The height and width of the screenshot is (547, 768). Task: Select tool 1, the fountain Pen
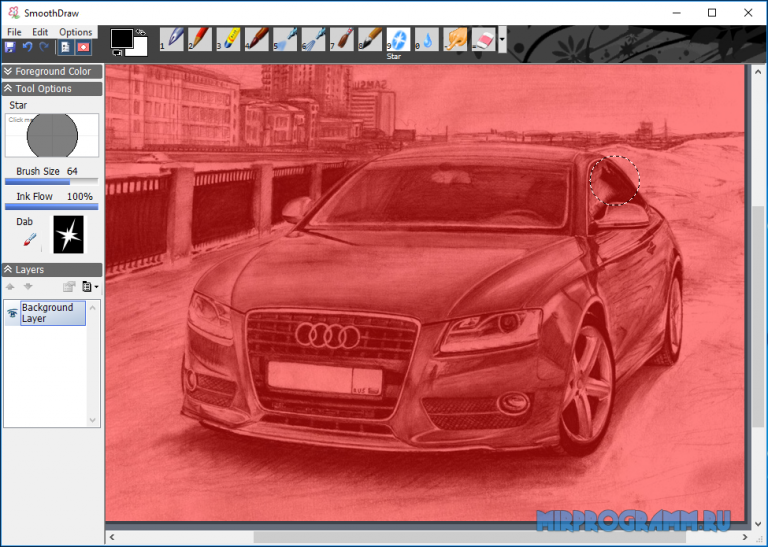pyautogui.click(x=172, y=39)
